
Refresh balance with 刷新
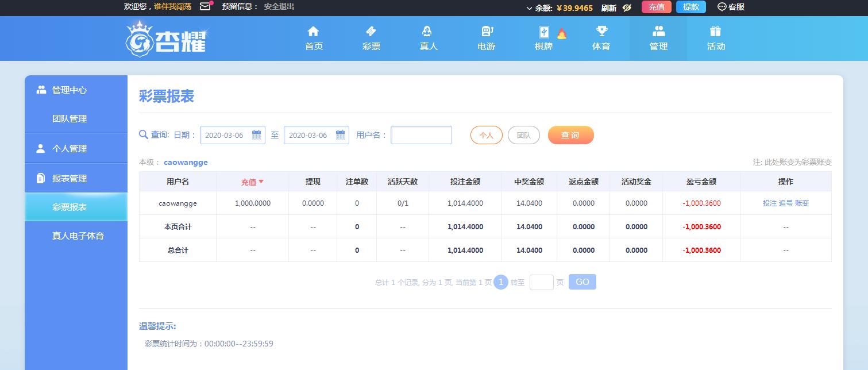coord(609,7)
